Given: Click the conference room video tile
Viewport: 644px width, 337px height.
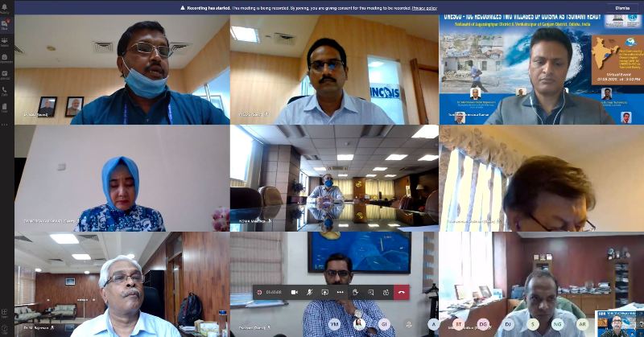Looking at the screenshot, I should point(334,178).
